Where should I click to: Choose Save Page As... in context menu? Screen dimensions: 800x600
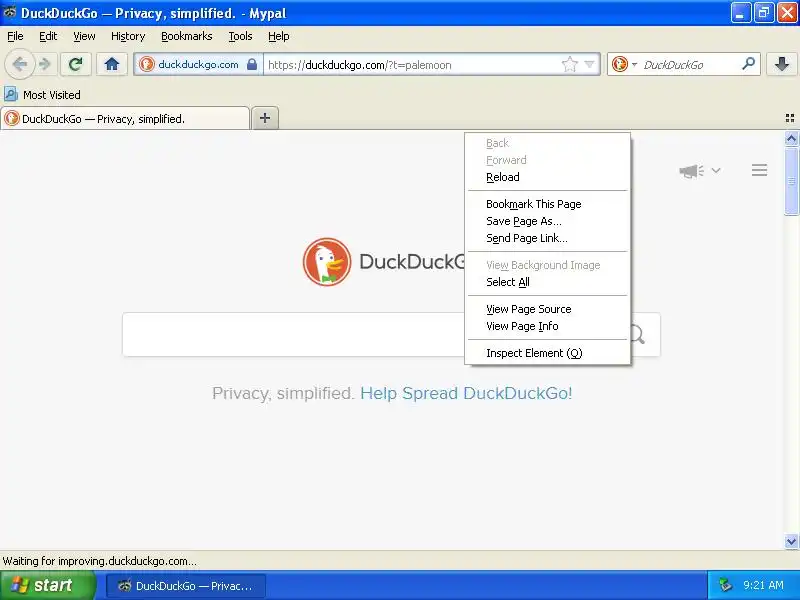[x=547, y=221]
